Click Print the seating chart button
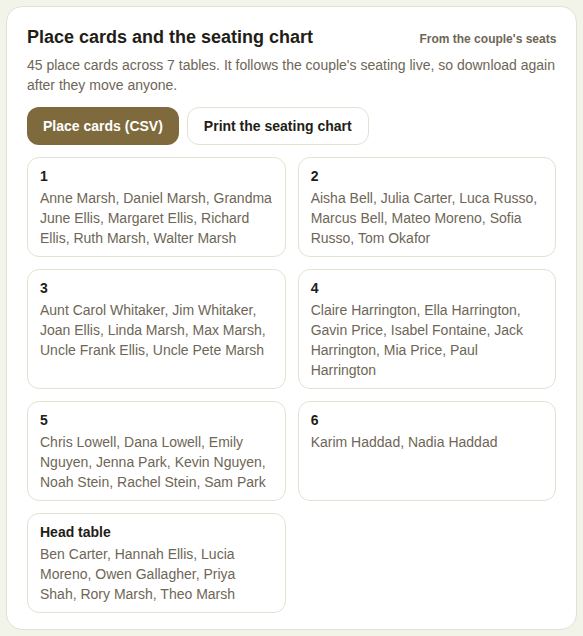Viewport: 583px width, 636px height. [278, 126]
